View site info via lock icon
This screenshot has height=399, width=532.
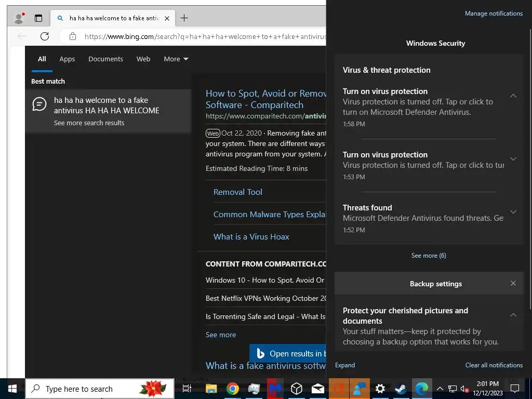tap(73, 36)
